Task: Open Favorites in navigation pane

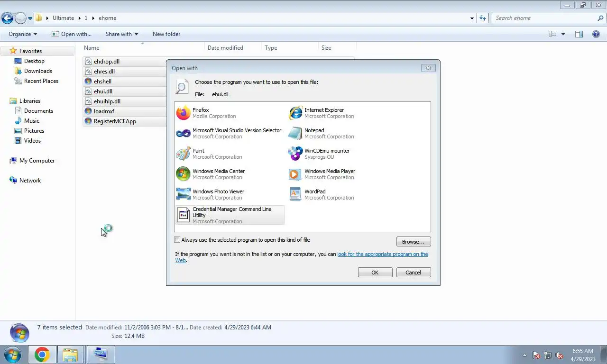Action: (x=30, y=51)
